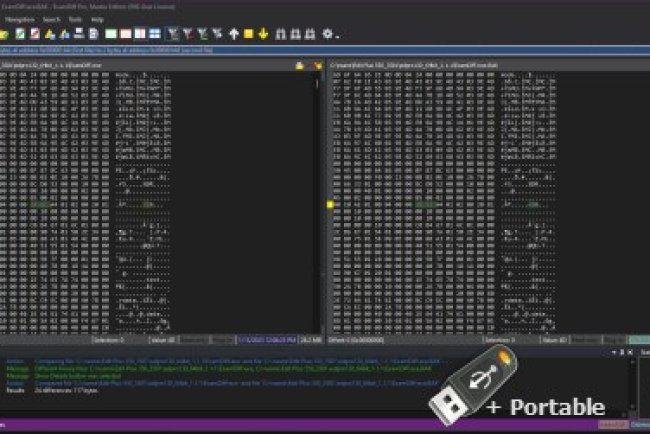Toggle the funnel filter icon with percent sign
Screen dimensions: 650x434
[217, 34]
